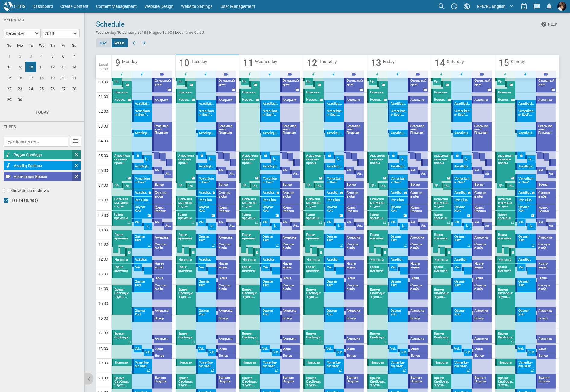Open the Create Content menu
This screenshot has height=392, width=570.
tap(74, 6)
